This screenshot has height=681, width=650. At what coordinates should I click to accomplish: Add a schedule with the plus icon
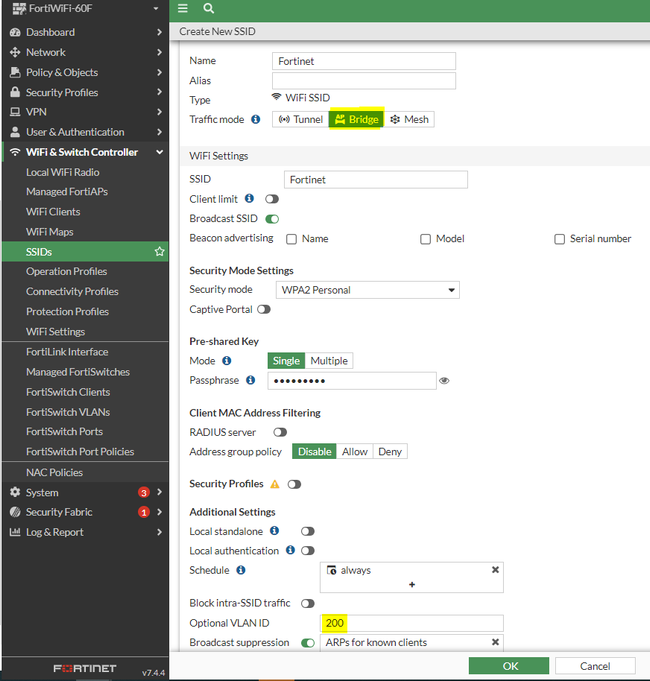point(412,585)
